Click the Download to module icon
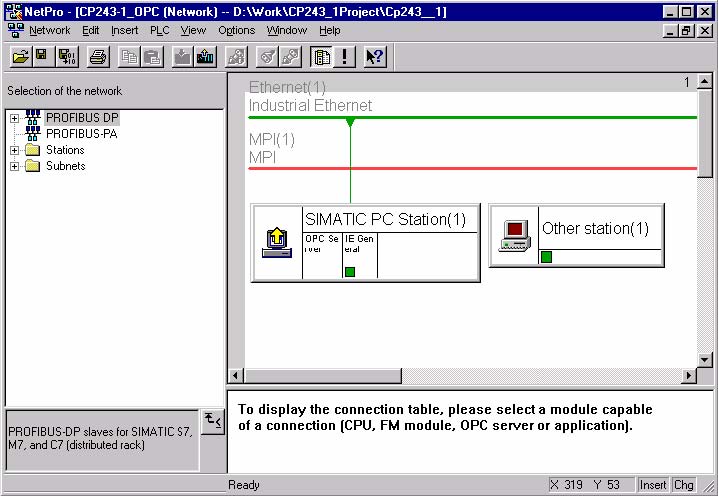 click(x=183, y=57)
